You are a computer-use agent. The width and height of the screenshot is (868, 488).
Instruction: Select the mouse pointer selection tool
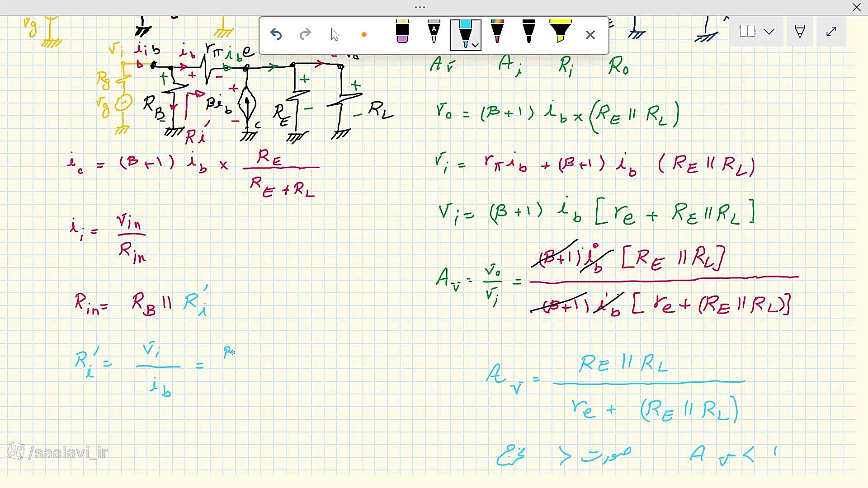335,34
